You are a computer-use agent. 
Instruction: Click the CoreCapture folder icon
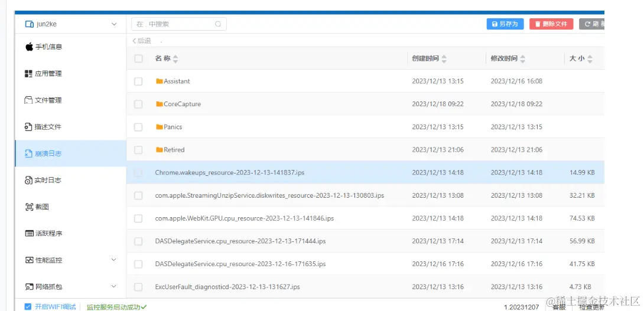coord(160,104)
